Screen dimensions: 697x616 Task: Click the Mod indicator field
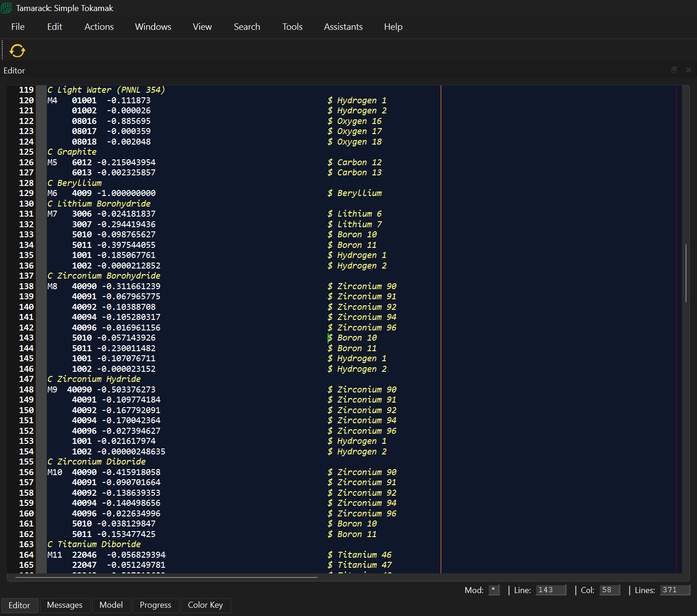point(494,590)
